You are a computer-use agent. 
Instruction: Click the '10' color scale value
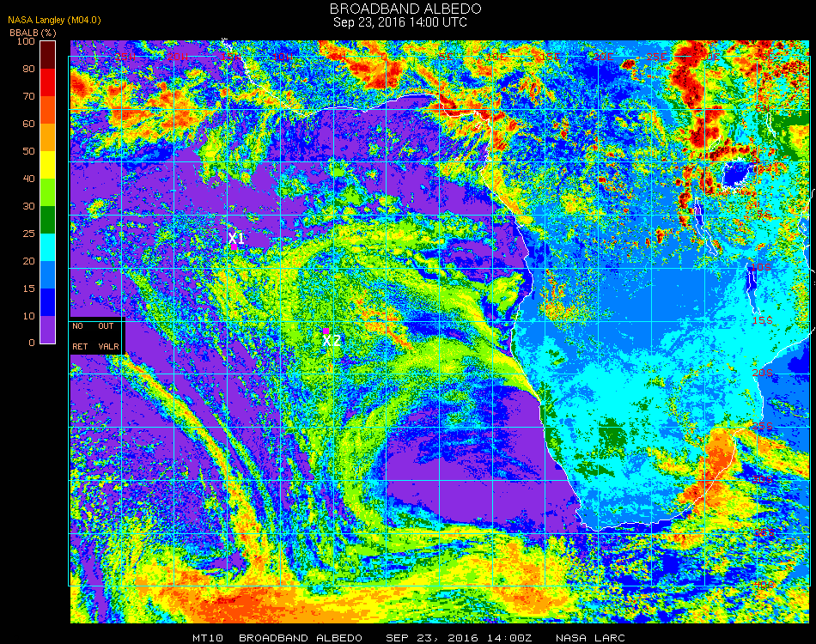click(x=28, y=316)
